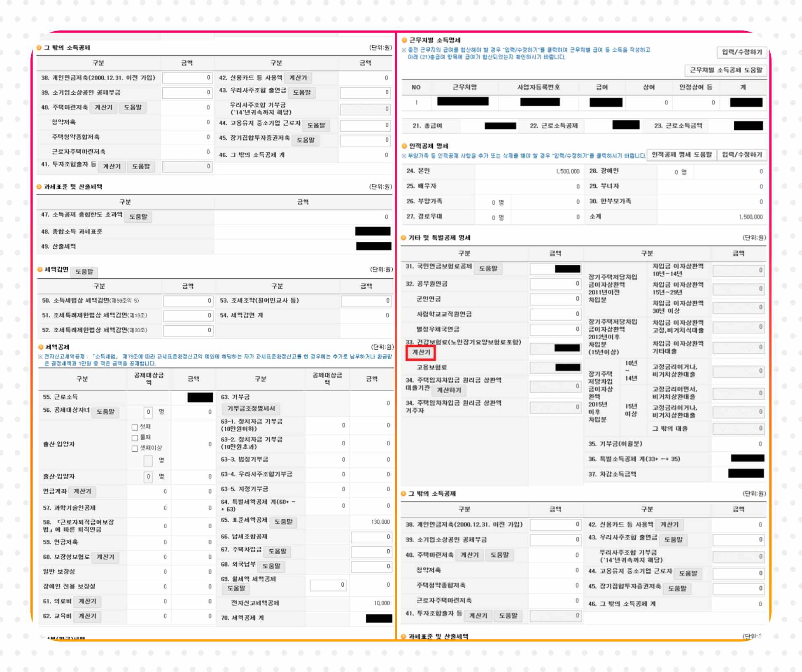Open 계산기 for 연금계좌
802x672 pixels.
[x=82, y=492]
